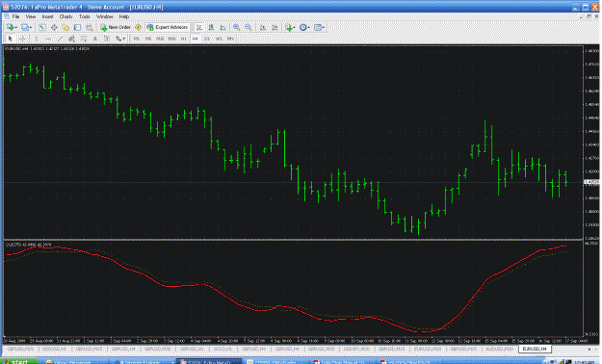Click the FxPro MetaTrader taskbar button
Image resolution: width=602 pixels, height=364 pixels.
[209, 362]
